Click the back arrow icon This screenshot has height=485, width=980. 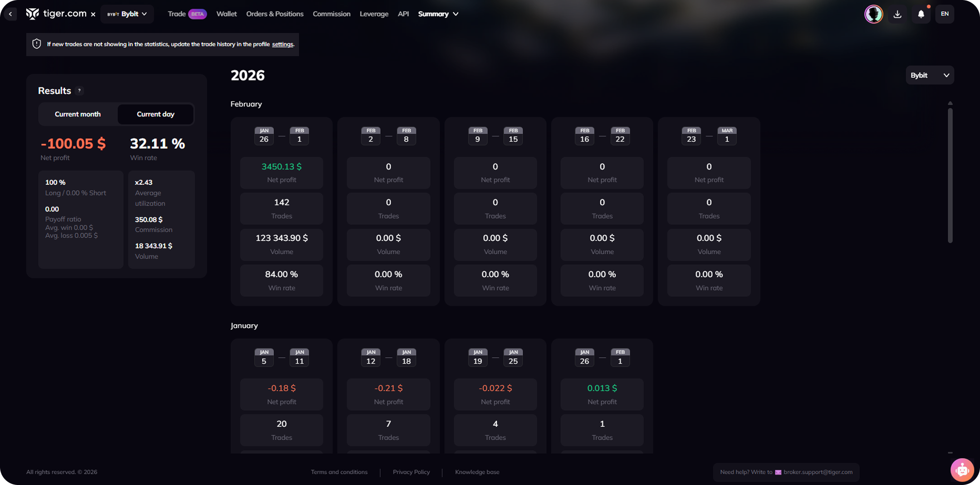[x=10, y=14]
